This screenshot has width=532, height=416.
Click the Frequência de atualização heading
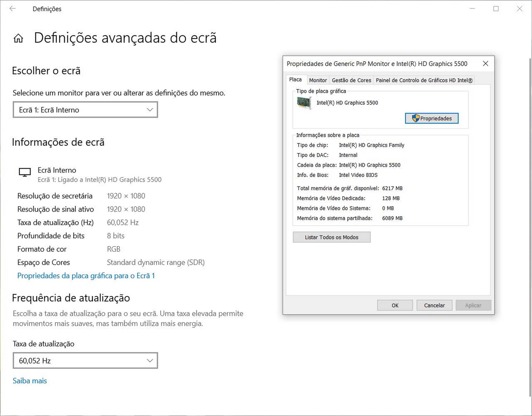click(71, 298)
